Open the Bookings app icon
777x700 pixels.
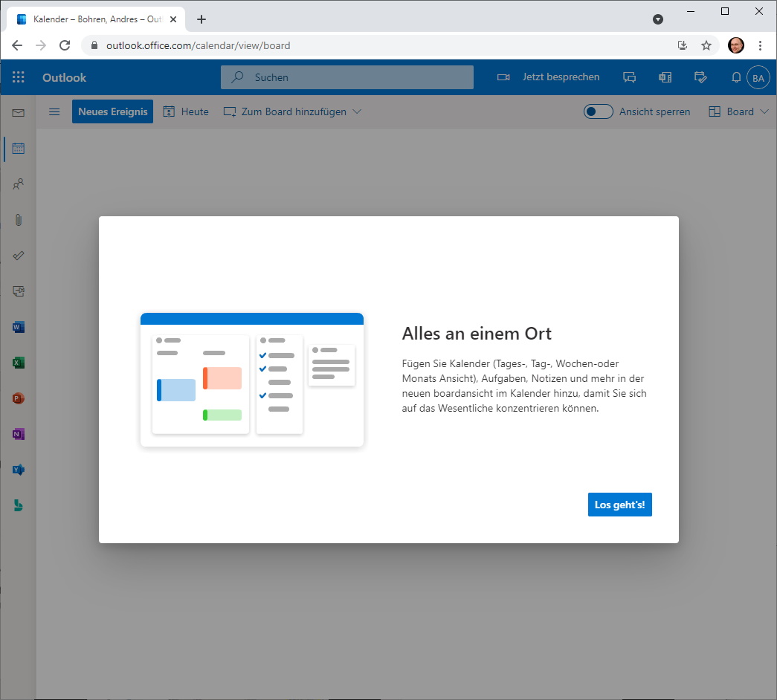point(19,505)
